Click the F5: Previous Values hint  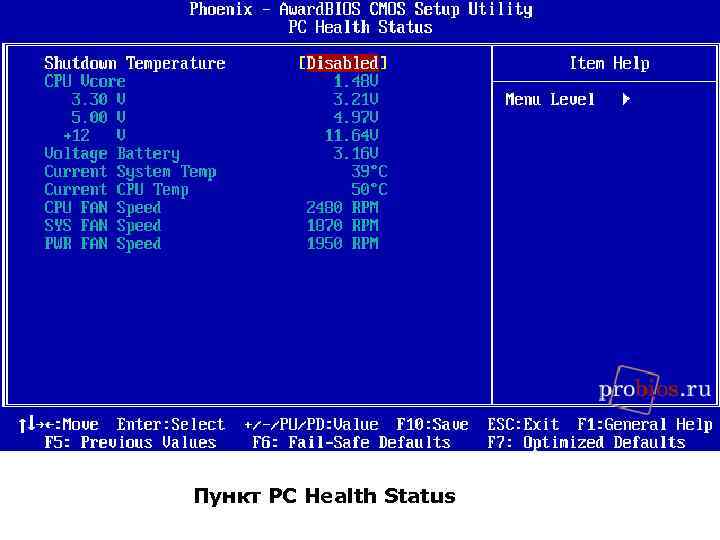(x=130, y=442)
